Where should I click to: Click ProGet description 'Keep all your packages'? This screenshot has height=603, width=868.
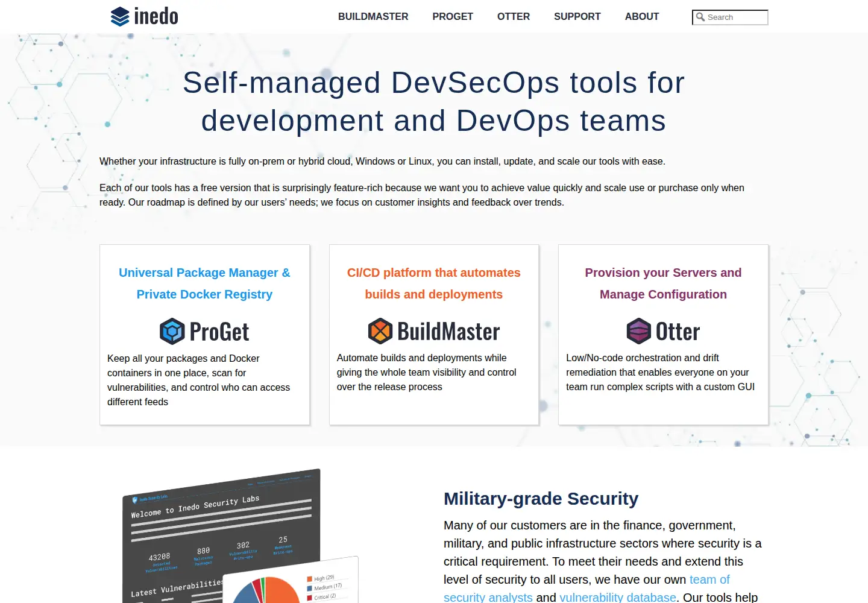coord(199,380)
